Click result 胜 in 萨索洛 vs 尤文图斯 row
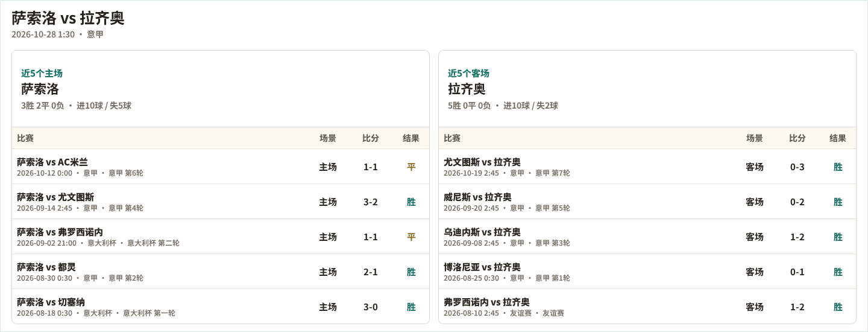 point(411,202)
